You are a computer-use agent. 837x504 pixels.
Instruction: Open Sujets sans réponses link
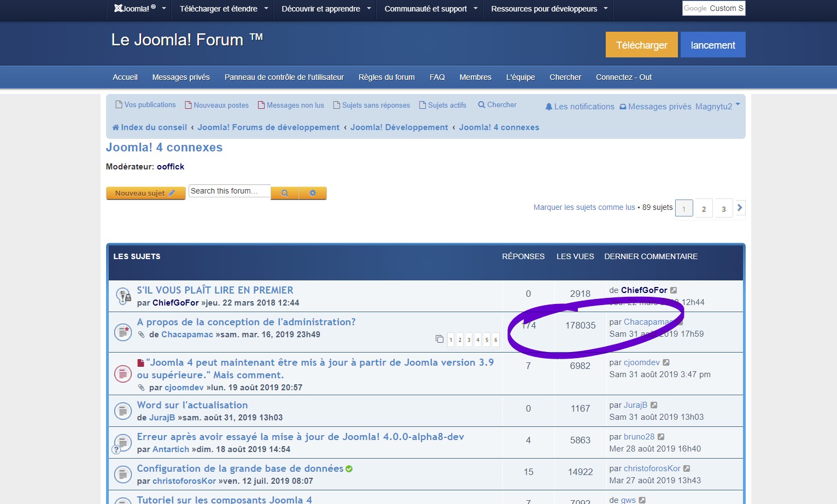tap(371, 105)
